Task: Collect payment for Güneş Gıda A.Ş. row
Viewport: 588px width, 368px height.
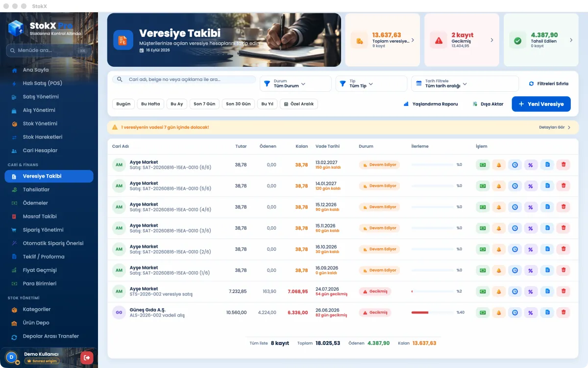Action: tap(483, 313)
